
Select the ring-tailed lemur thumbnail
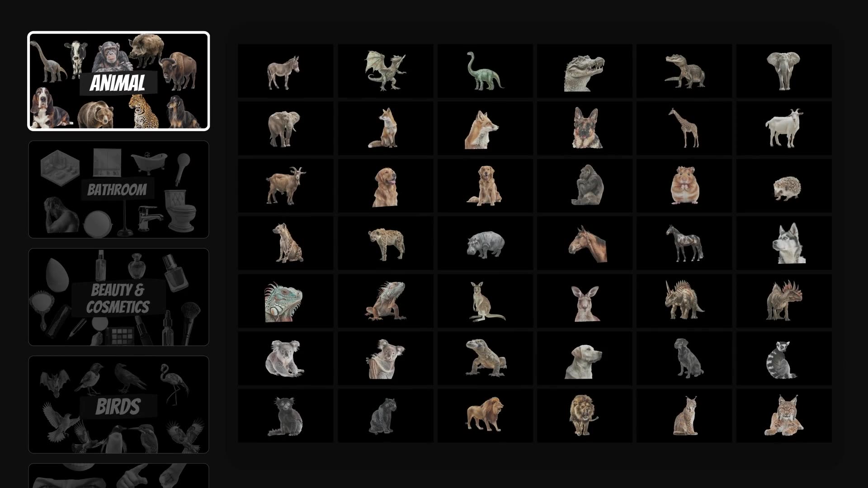pyautogui.click(x=784, y=358)
